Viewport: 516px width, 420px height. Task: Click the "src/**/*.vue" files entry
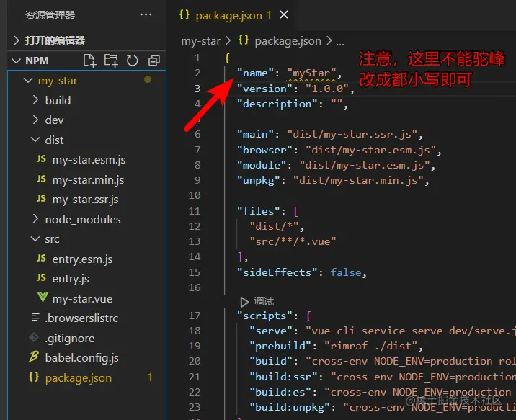click(x=293, y=242)
